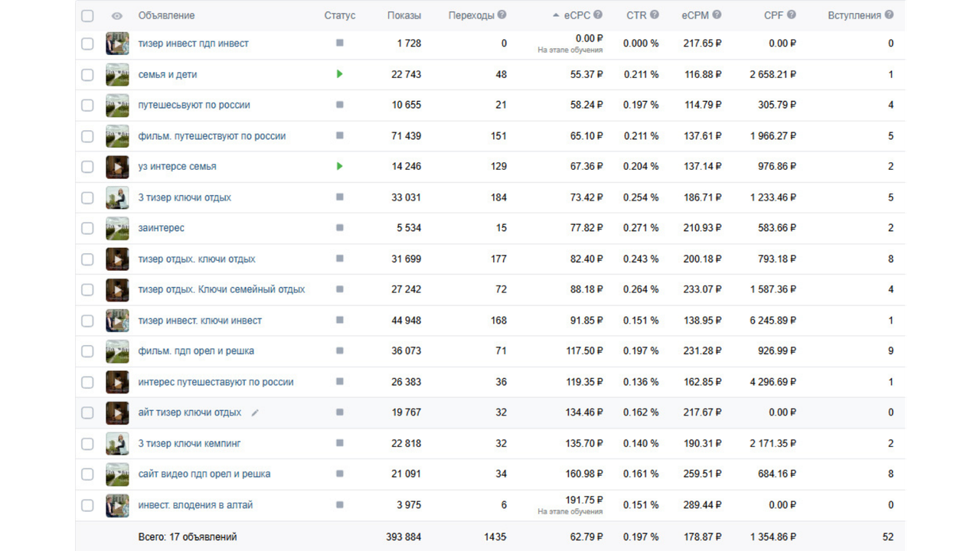Screen dimensions: 980x551
Task: Click the status square for тизер инвест. ключи инвест
Action: click(x=339, y=320)
